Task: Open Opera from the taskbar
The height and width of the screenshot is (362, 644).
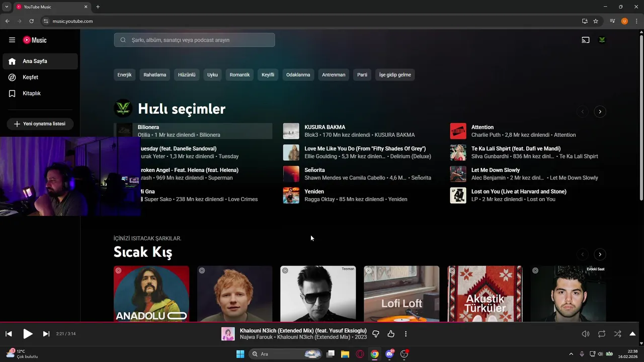Action: click(x=360, y=354)
